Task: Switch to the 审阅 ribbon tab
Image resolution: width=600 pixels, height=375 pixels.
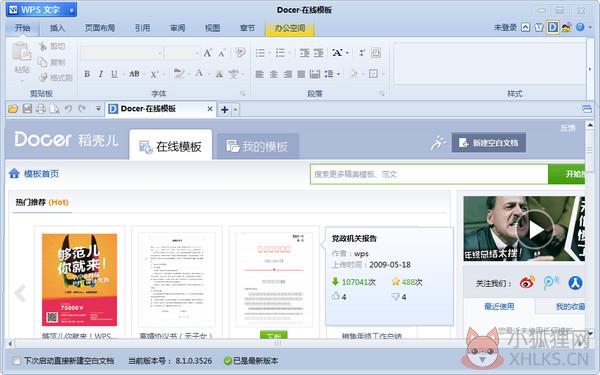Action: point(178,28)
